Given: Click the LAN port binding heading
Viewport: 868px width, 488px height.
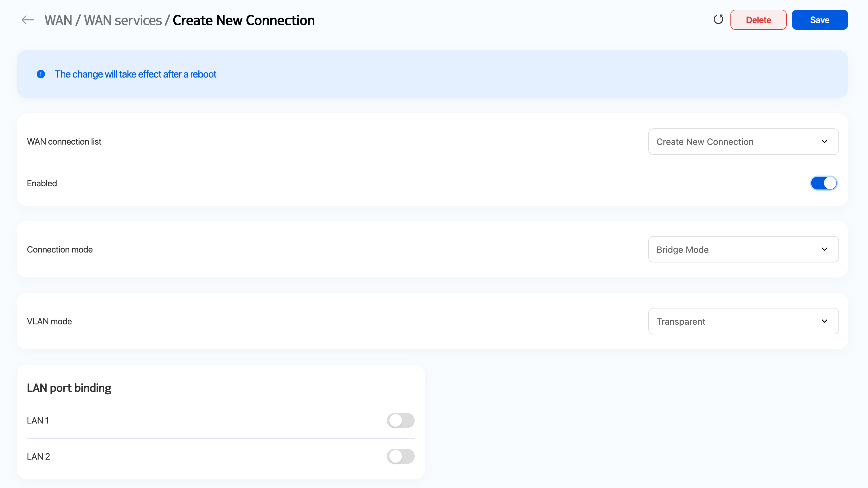Looking at the screenshot, I should coord(69,388).
